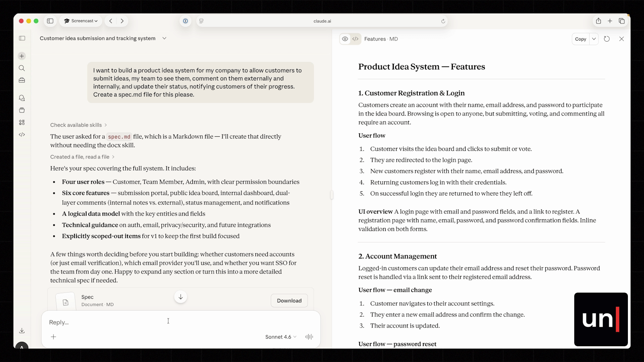Reload the claude.ai page
The image size is (644, 362).
point(443,21)
